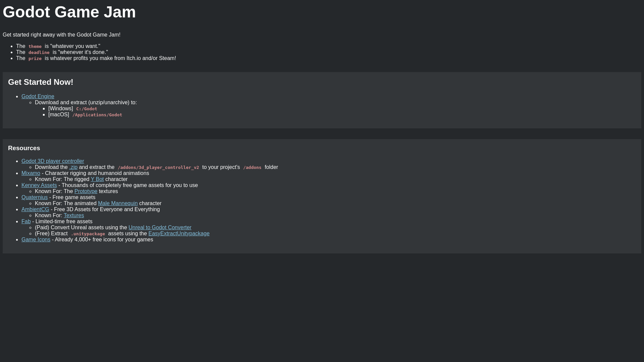Viewport: 644px width, 362px height.
Task: Open the EasyExtractUnitypackage link
Action: tap(179, 234)
